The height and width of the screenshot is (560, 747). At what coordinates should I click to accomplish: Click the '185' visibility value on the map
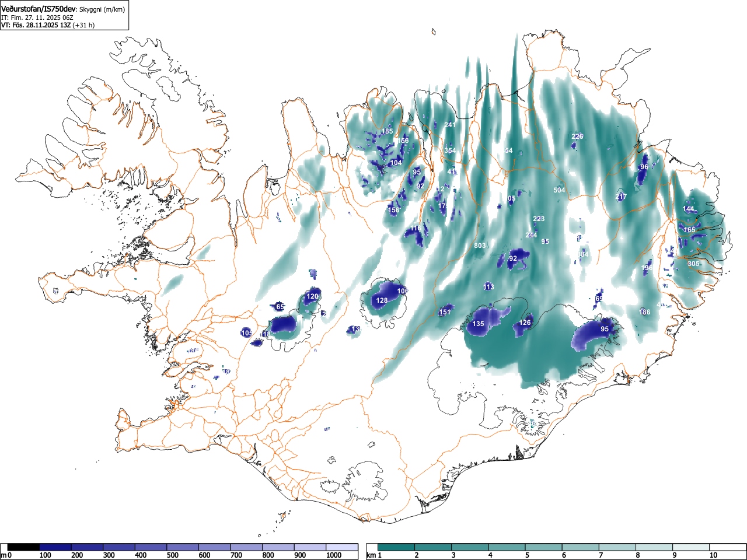pyautogui.click(x=387, y=132)
